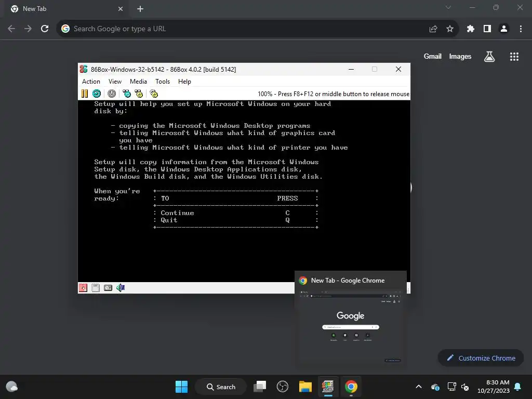Viewport: 532px width, 399px height.
Task: Send Ctrl+Alt+Del using the teal keys icon
Action: coord(127,94)
